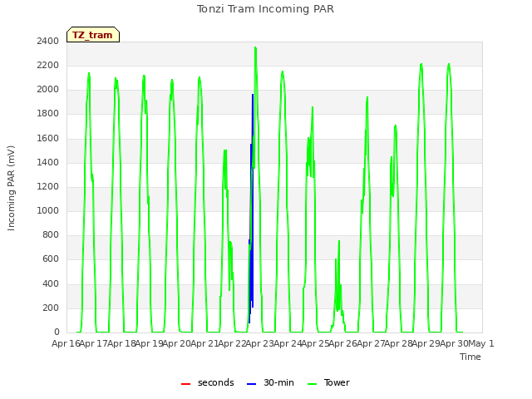
Task: Click the 2000 y-axis tick label
Action: 48,90
